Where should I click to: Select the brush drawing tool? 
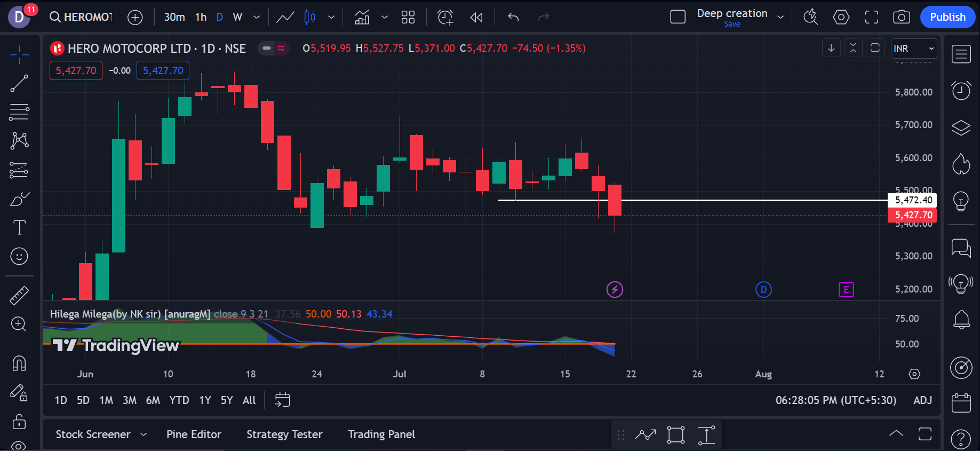pos(19,199)
